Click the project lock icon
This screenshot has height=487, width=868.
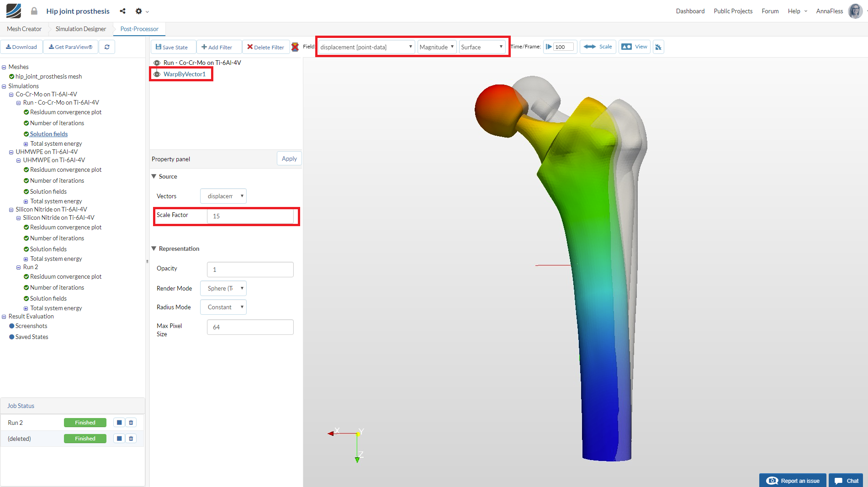coord(34,11)
